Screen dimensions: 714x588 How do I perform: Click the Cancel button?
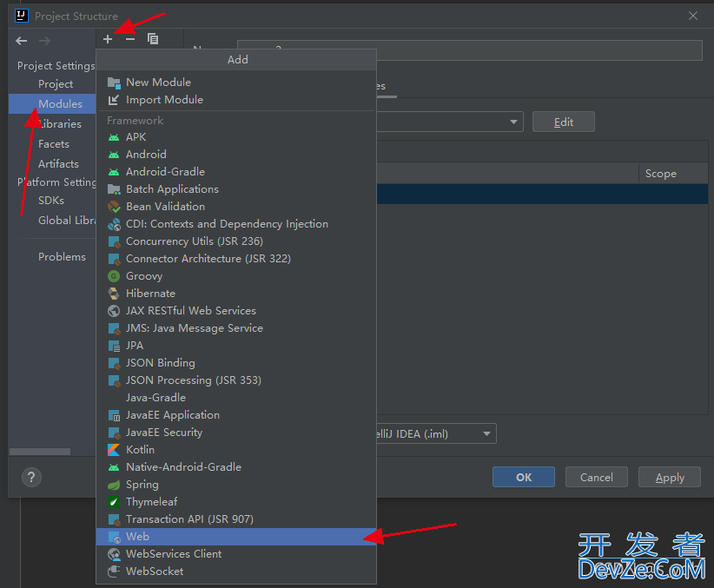click(597, 477)
